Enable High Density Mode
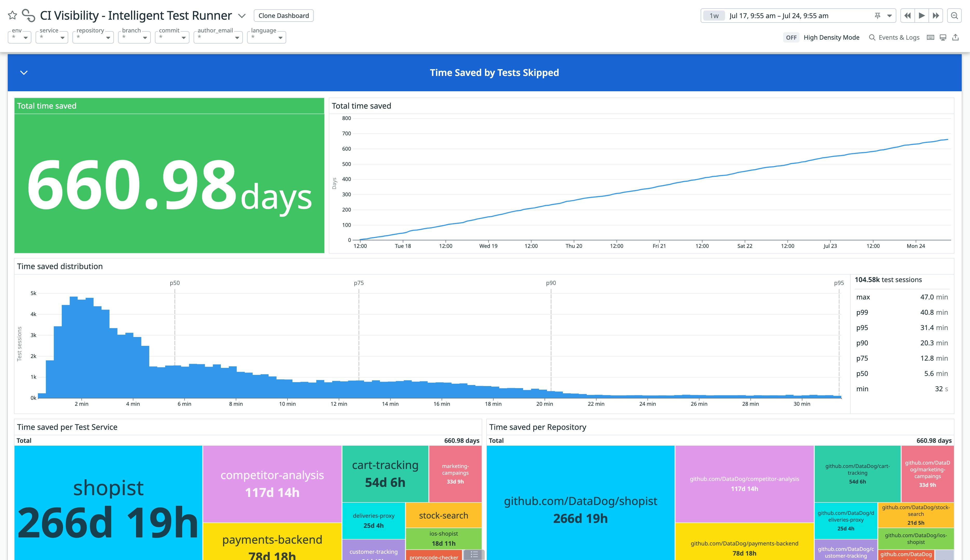This screenshot has height=560, width=970. (x=791, y=37)
